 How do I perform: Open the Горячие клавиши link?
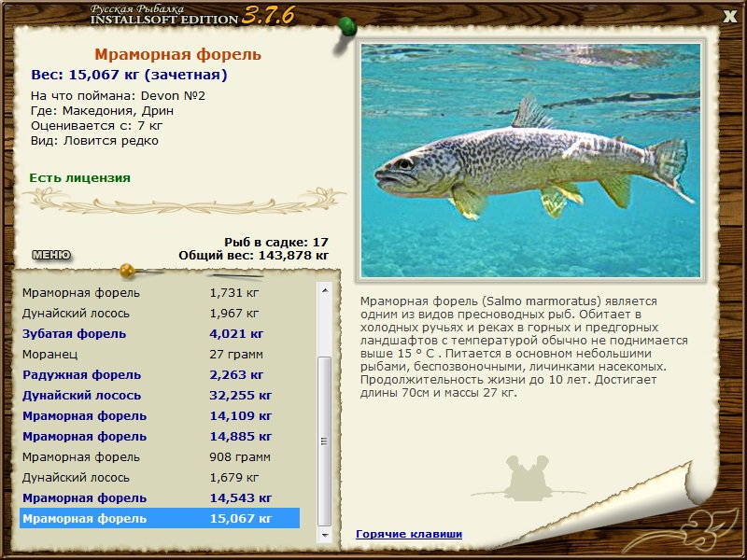[x=409, y=534]
